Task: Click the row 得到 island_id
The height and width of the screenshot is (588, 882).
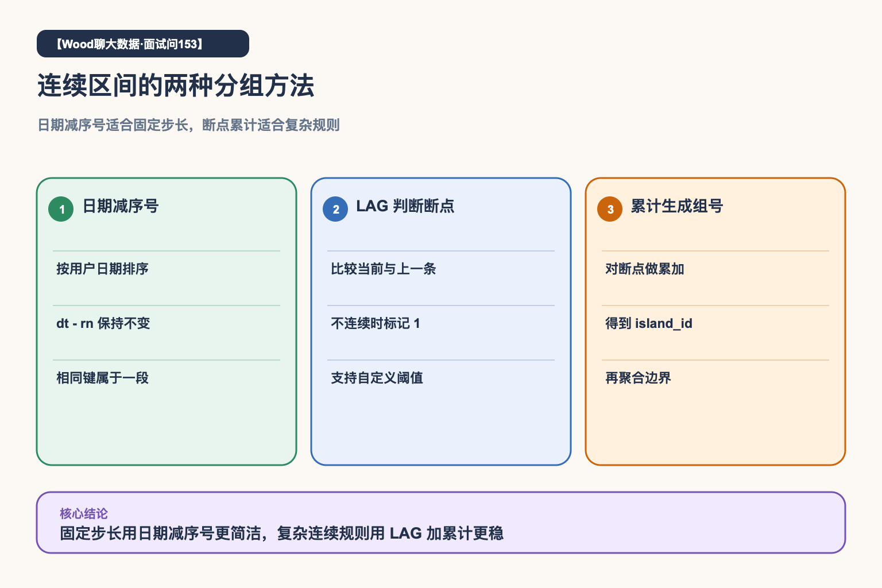Action: tap(649, 323)
